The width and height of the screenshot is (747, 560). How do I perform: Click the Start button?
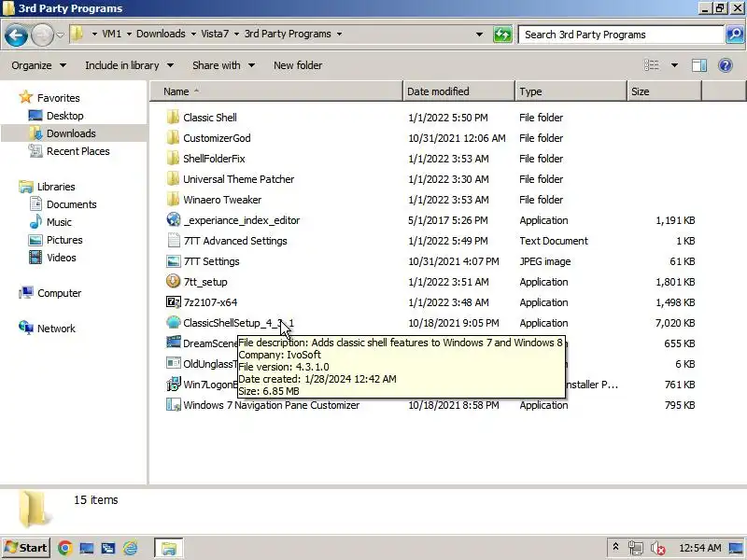tap(26, 548)
